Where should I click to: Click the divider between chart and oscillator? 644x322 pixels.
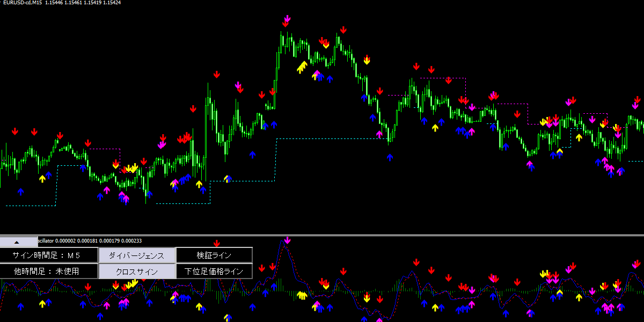[322, 235]
